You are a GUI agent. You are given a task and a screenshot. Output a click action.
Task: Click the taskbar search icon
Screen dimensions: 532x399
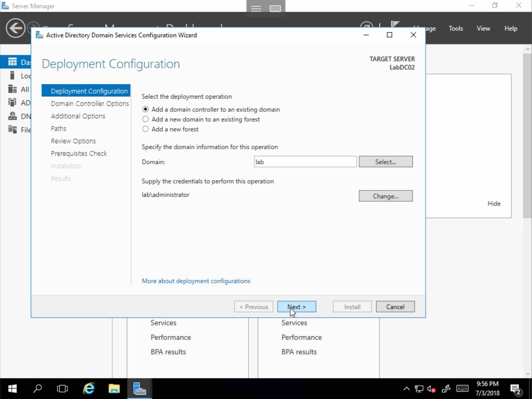pyautogui.click(x=37, y=389)
